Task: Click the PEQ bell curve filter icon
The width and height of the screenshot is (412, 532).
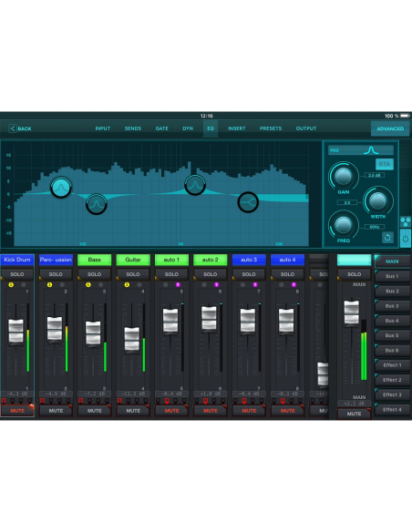Action: (x=371, y=150)
